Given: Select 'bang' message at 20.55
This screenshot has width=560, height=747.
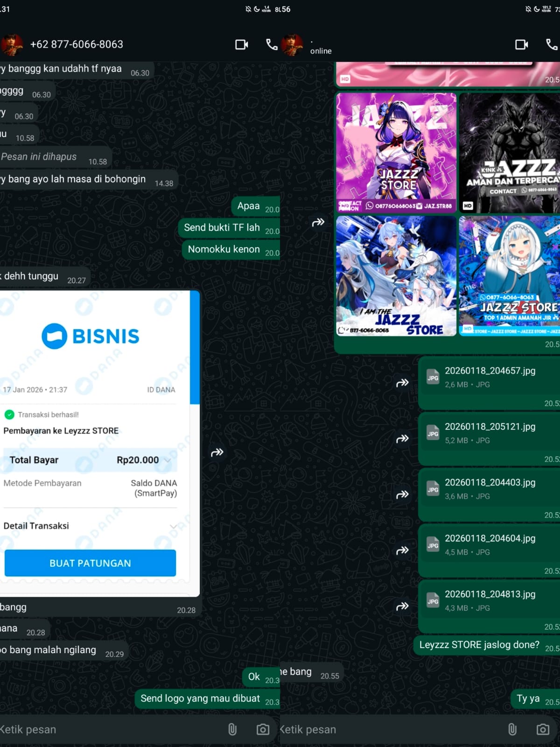Looking at the screenshot, I should click(x=312, y=672).
